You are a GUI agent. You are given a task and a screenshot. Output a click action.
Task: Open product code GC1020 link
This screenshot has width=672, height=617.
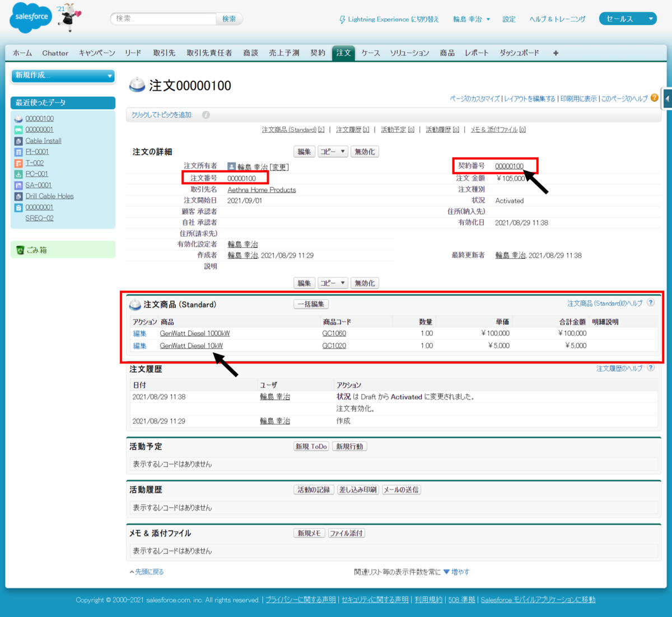(334, 346)
